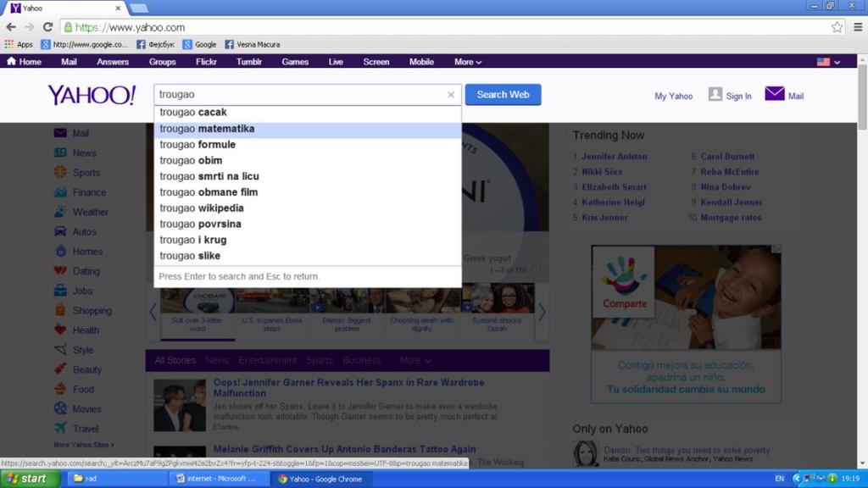Select suggestion 'trougao matematika'
Viewport: 868px width, 488px height.
pos(308,129)
